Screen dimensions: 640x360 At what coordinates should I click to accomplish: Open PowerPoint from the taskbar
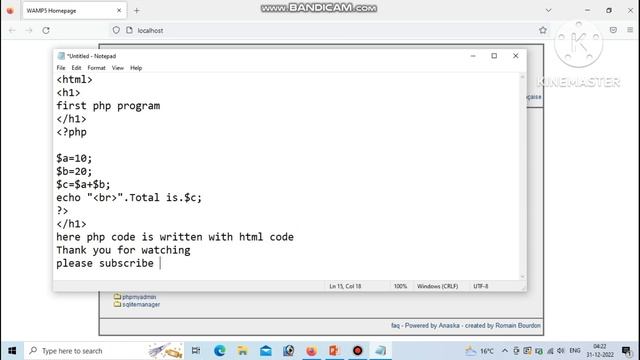point(334,351)
